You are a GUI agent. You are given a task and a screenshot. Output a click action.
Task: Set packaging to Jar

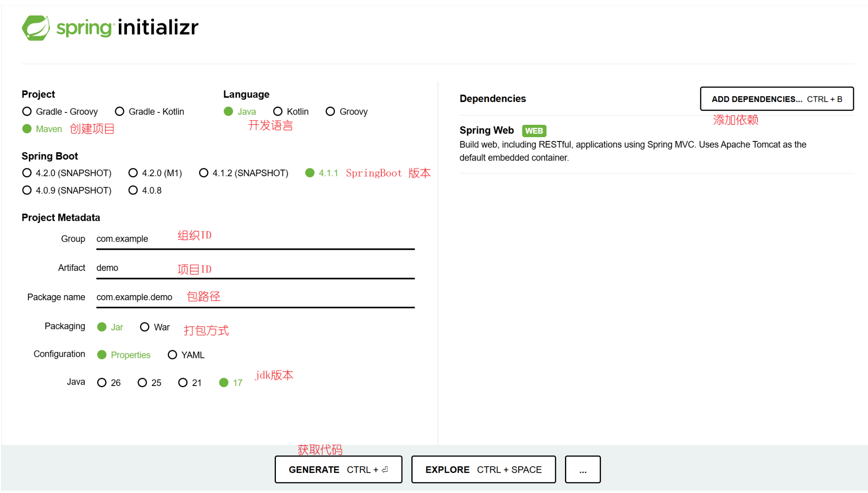click(110, 327)
